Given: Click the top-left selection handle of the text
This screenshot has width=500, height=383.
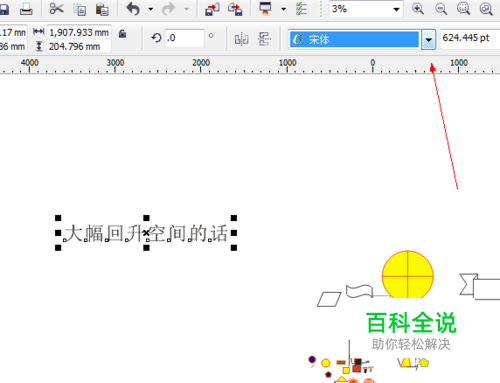Looking at the screenshot, I should pos(58,218).
